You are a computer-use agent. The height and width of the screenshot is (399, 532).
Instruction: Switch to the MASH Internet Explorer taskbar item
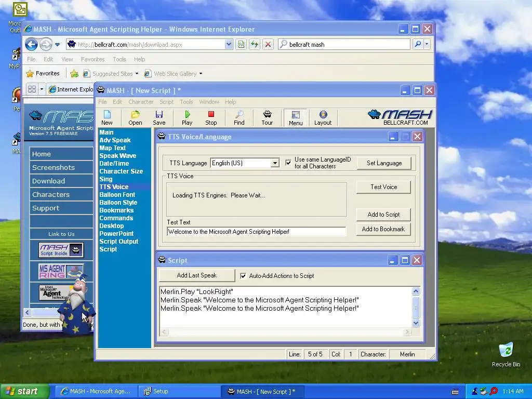(x=96, y=391)
